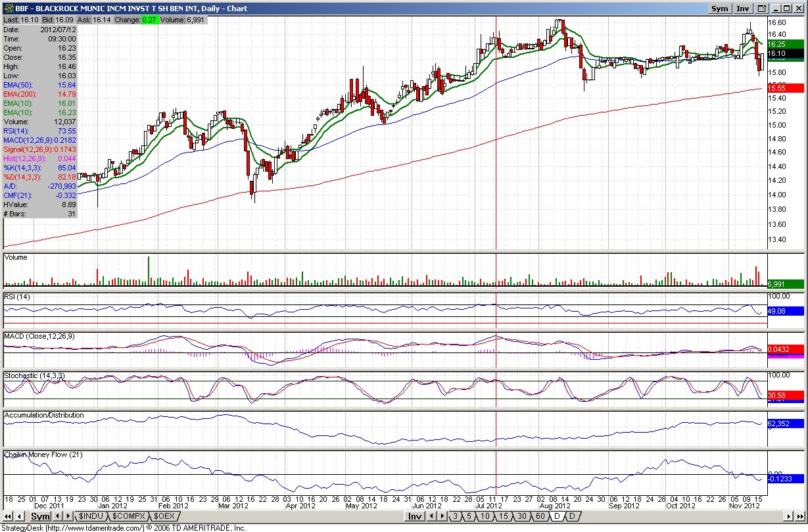This screenshot has height=532, width=808.
Task: Click the Date 2012/07/12 row
Action: coord(40,30)
